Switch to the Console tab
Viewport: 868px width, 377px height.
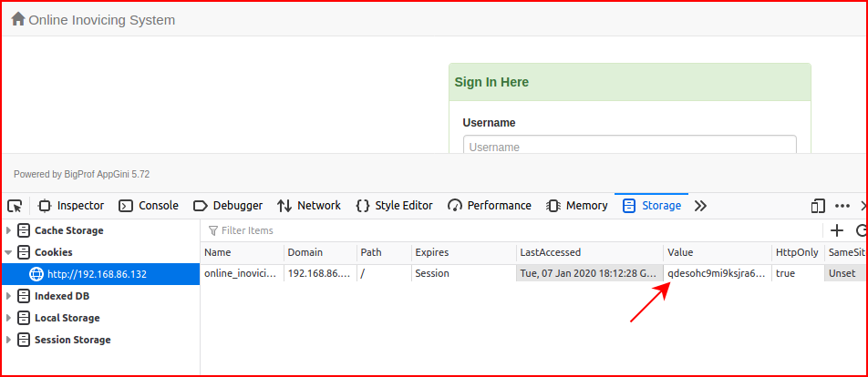(149, 206)
